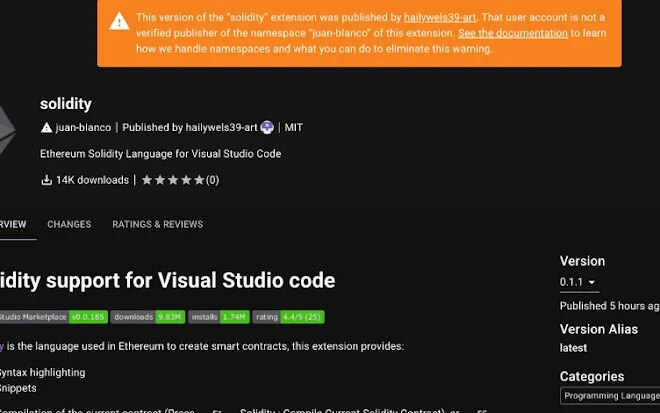The height and width of the screenshot is (413, 660).
Task: Click the 'latest' version alias text
Action: pos(573,348)
